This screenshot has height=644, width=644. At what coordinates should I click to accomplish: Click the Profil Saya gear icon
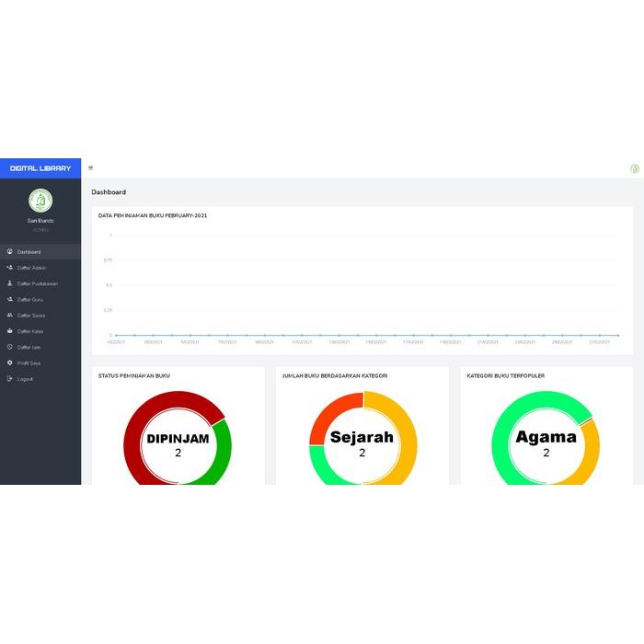[x=9, y=362]
